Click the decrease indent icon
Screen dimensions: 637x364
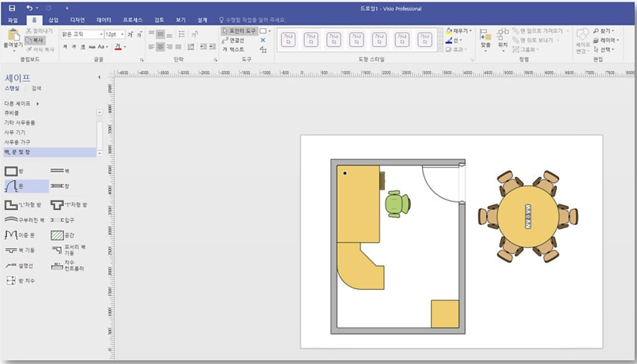click(203, 47)
